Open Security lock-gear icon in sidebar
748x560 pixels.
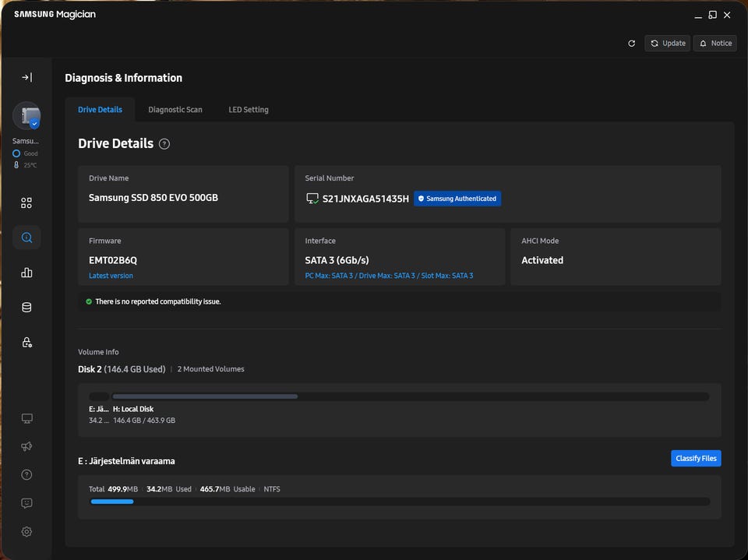tap(26, 342)
